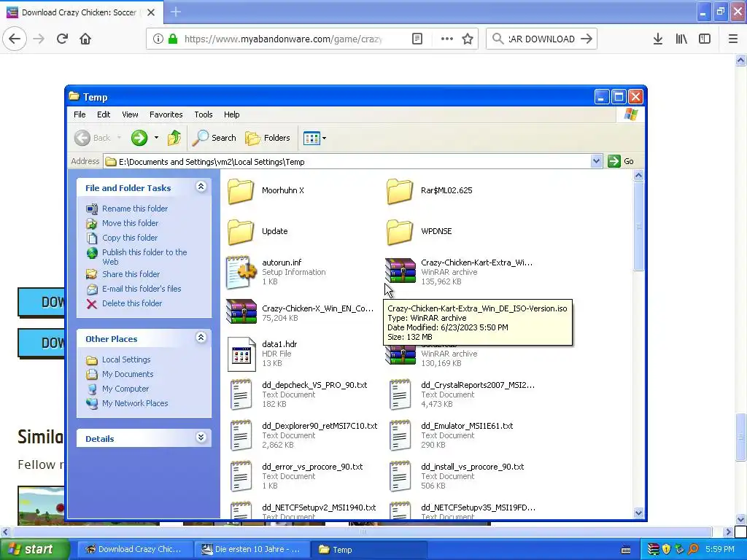747x560 pixels.
Task: Click the Explorer Forward arrow button
Action: coord(139,138)
